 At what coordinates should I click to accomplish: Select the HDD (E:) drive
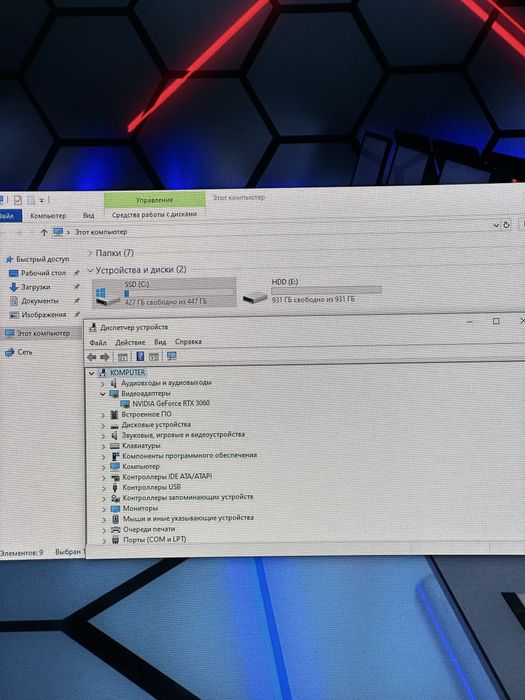point(312,291)
